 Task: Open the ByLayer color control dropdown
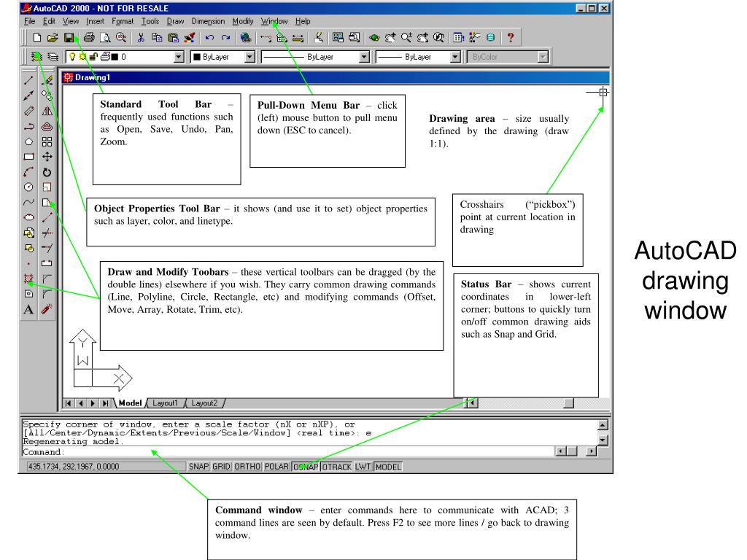pyautogui.click(x=249, y=57)
